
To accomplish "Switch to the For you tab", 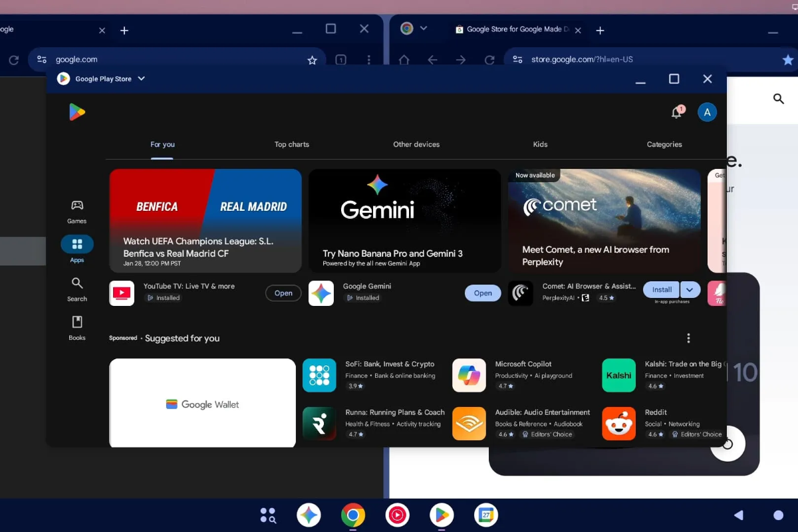I will [162, 144].
